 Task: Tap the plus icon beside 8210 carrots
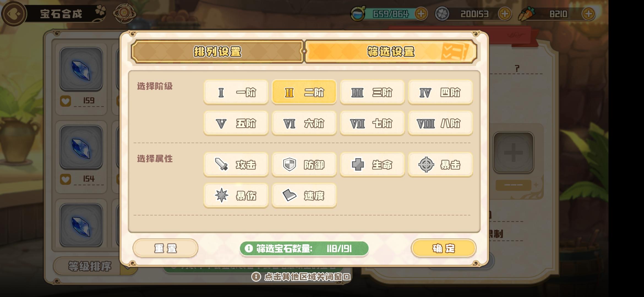588,14
